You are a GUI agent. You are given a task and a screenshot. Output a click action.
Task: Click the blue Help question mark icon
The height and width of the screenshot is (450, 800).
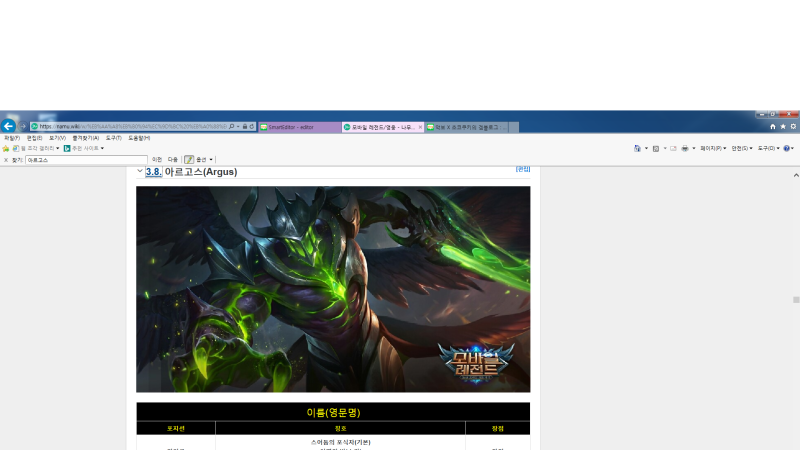(x=787, y=148)
